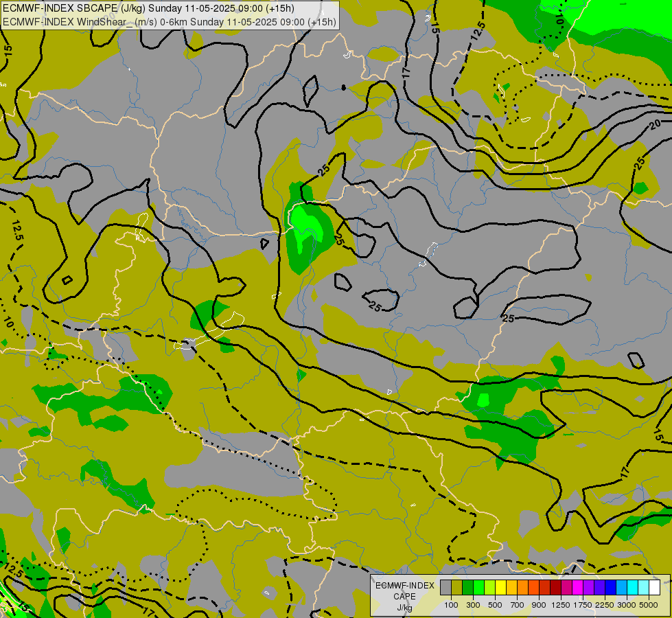Click the legend label 300
The height and width of the screenshot is (618, 672).
[473, 605]
